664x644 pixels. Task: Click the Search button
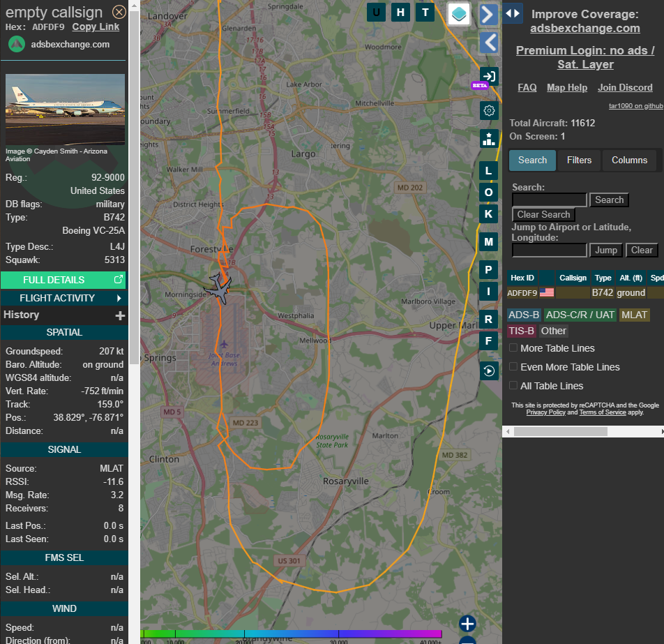(609, 200)
